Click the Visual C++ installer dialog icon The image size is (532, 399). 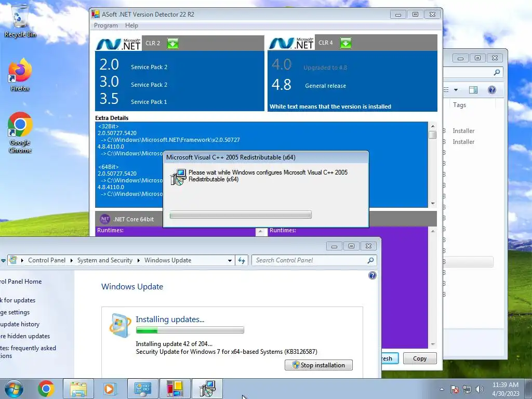179,177
